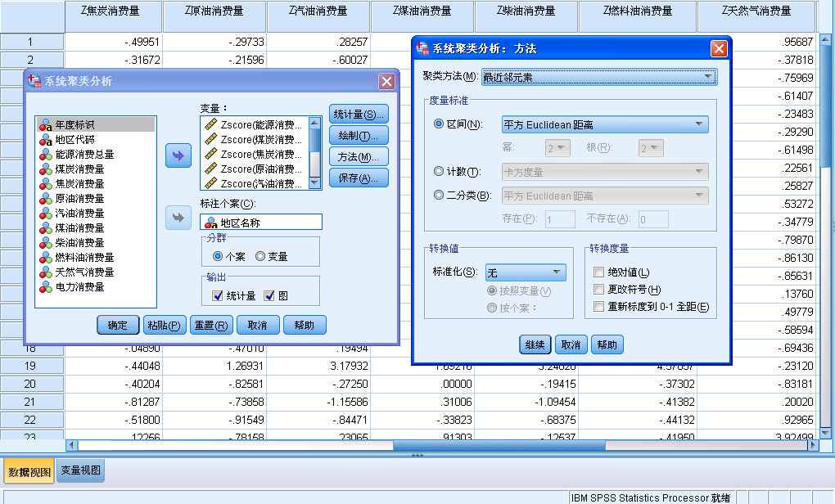
Task: Select Zscore(焦炭消费 in the 变量 box
Action: [255, 155]
